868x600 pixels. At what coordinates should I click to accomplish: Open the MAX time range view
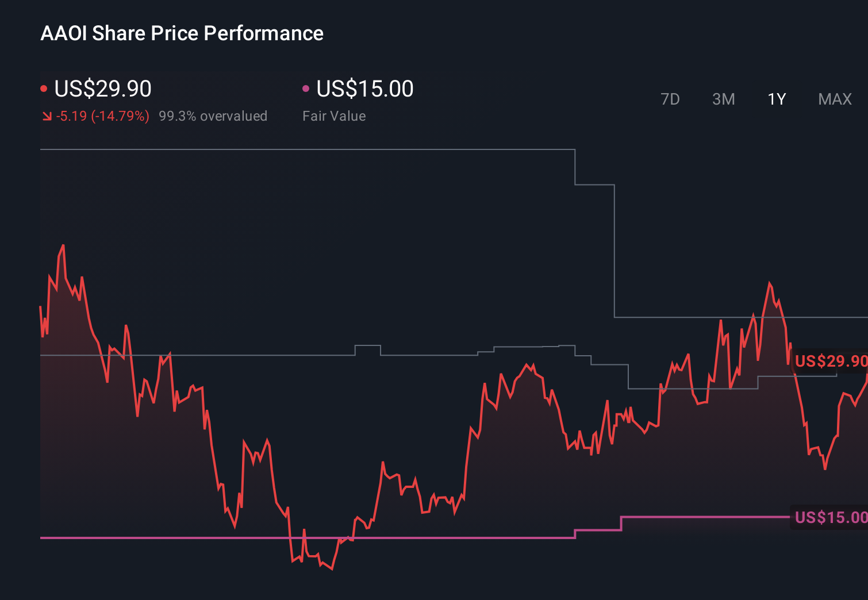pyautogui.click(x=834, y=99)
